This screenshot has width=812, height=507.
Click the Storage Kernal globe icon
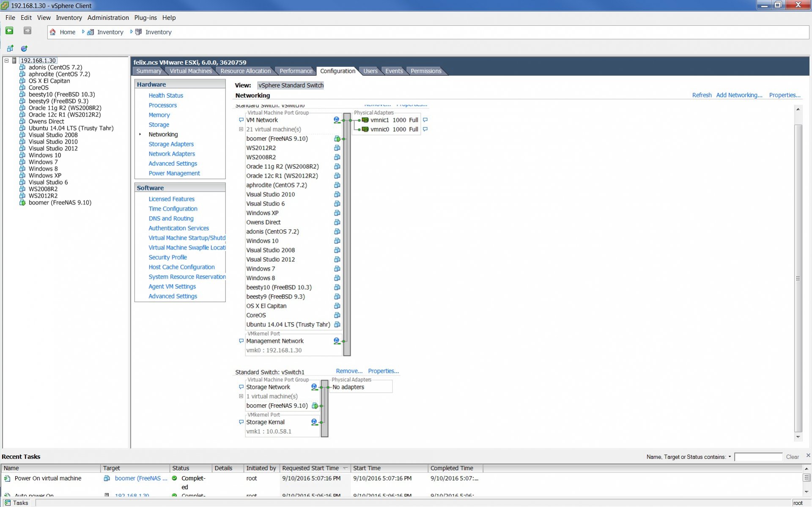tap(314, 422)
